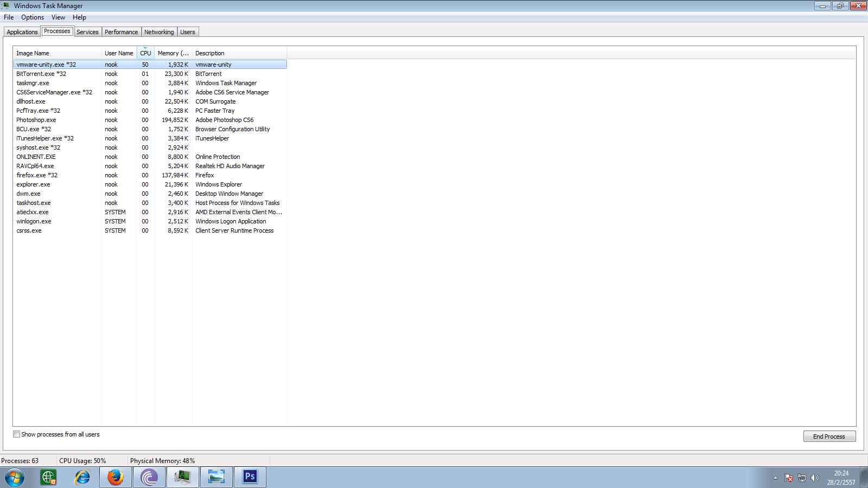Viewport: 868px width, 488px height.
Task: Select the vmware-unity.exe *32 process
Action: pos(150,65)
